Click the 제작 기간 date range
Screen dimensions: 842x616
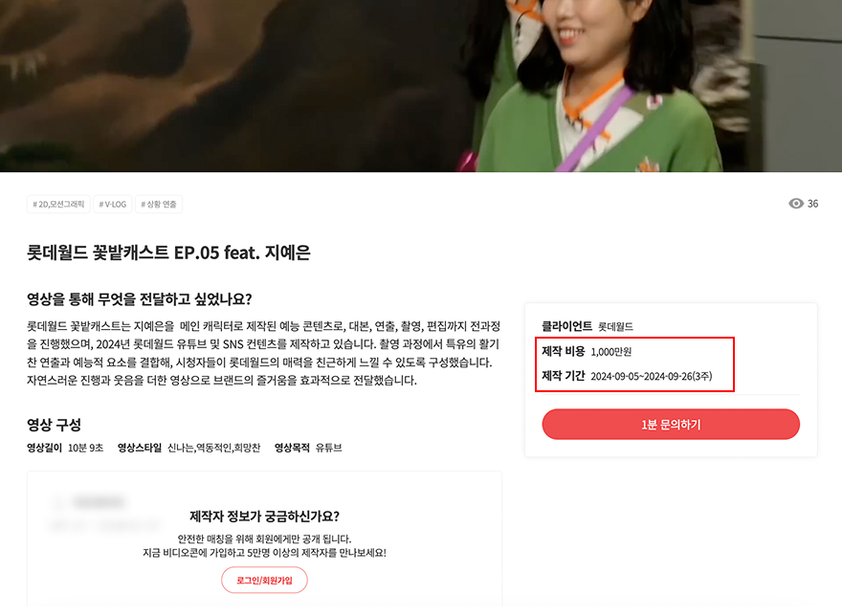(x=652, y=377)
